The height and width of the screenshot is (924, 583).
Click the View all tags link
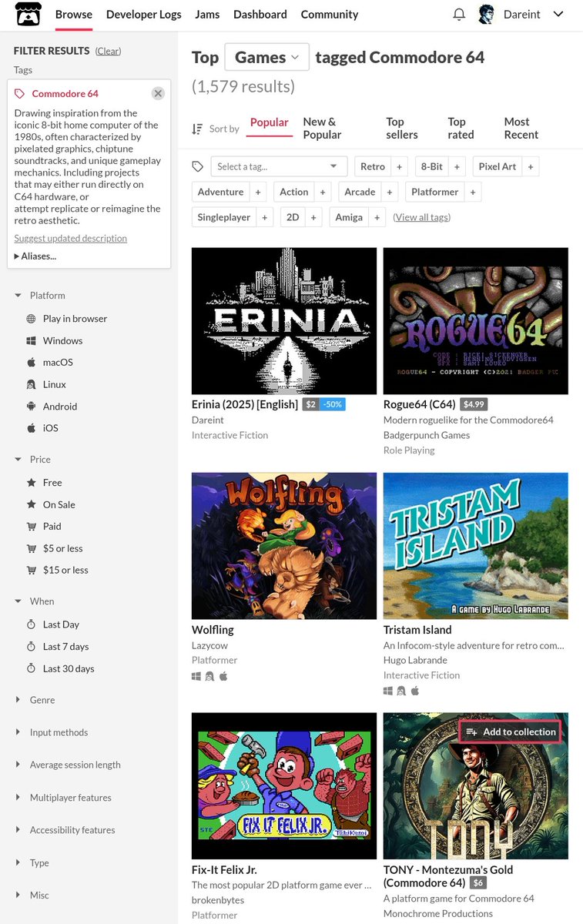[422, 217]
